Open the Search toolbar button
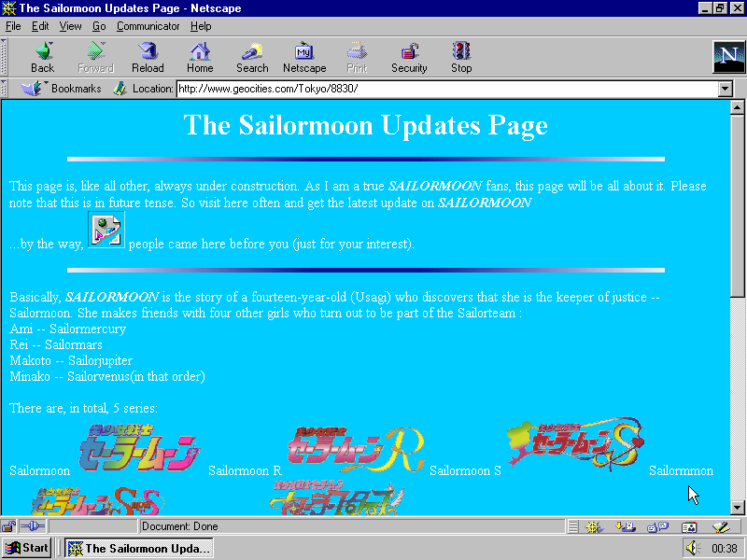This screenshot has width=747, height=560. (252, 57)
